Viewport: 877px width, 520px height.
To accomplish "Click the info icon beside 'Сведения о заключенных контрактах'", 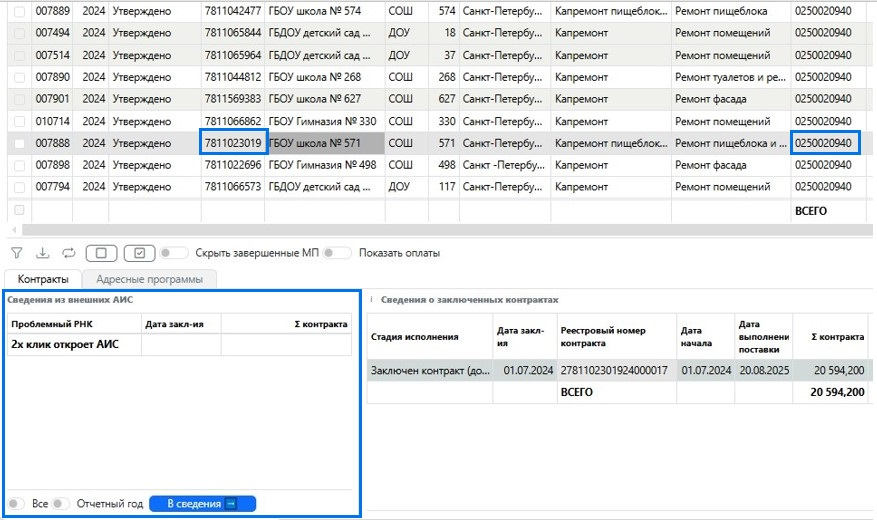I will pos(372,299).
